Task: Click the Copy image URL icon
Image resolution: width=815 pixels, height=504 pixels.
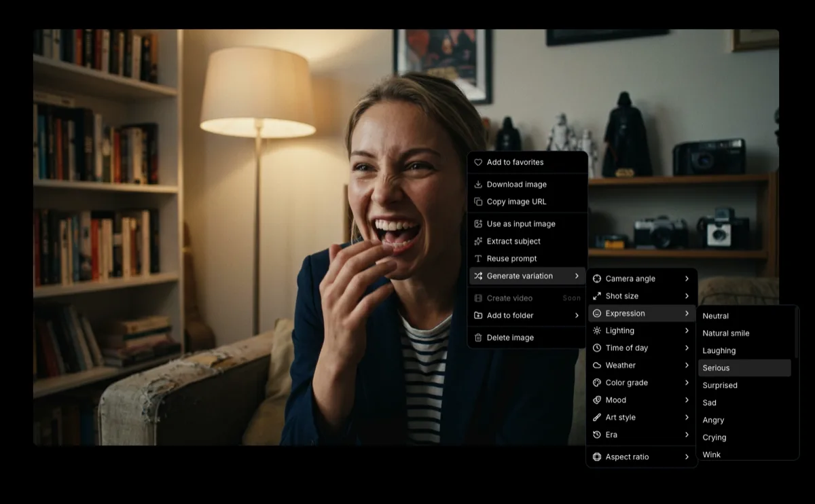Action: pos(478,202)
